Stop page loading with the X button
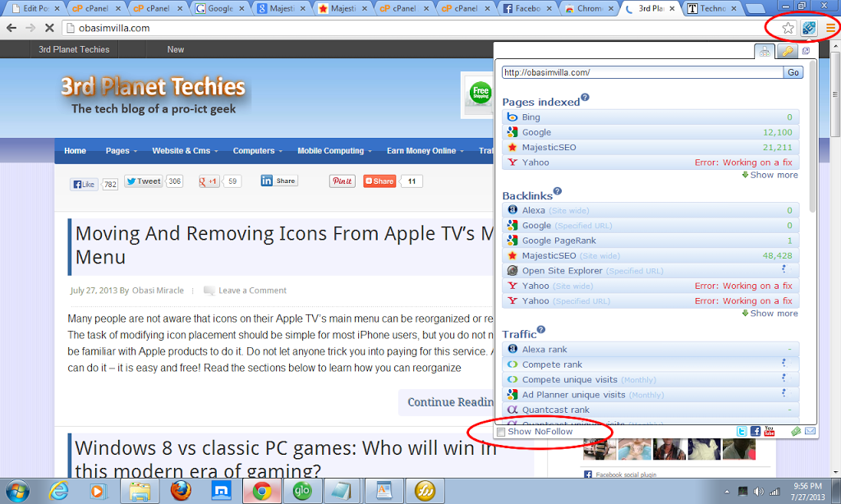The height and width of the screenshot is (504, 841). (49, 28)
